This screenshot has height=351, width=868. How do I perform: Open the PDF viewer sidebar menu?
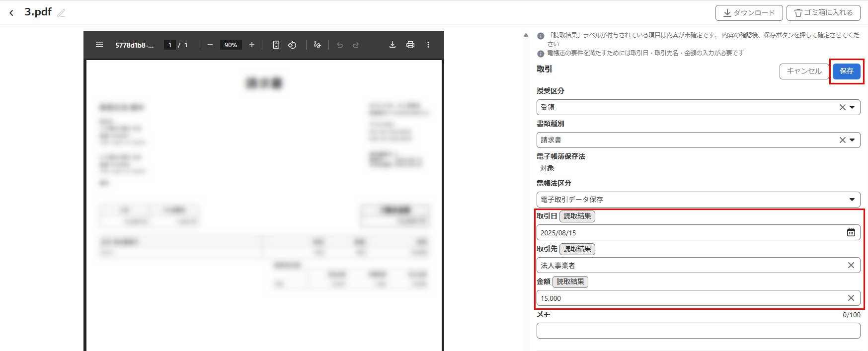click(99, 45)
